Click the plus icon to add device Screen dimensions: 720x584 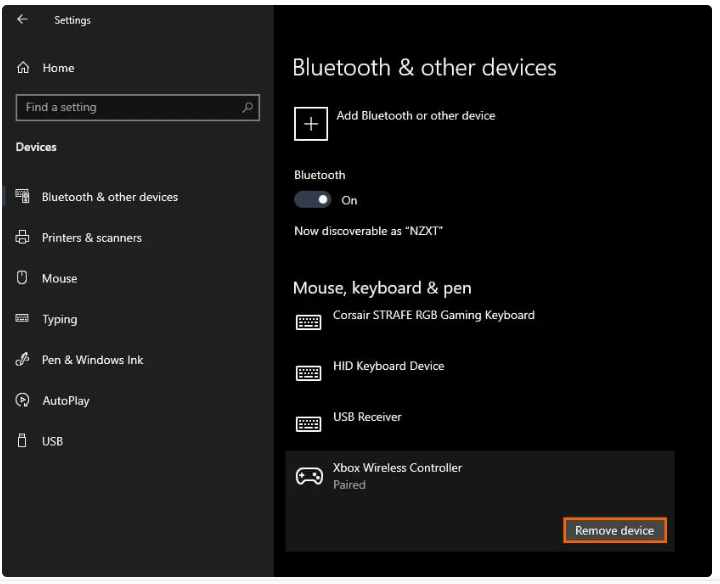pyautogui.click(x=311, y=124)
